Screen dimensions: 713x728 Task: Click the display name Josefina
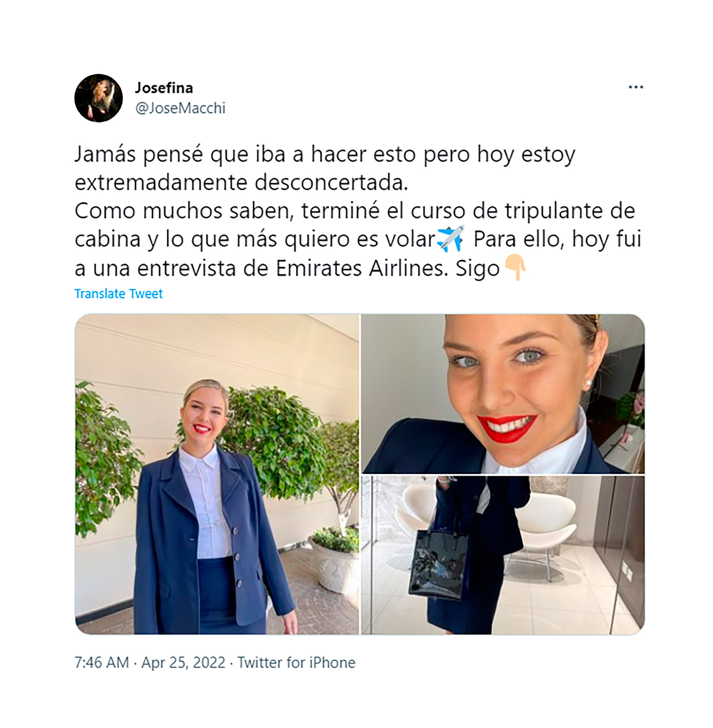pos(164,88)
